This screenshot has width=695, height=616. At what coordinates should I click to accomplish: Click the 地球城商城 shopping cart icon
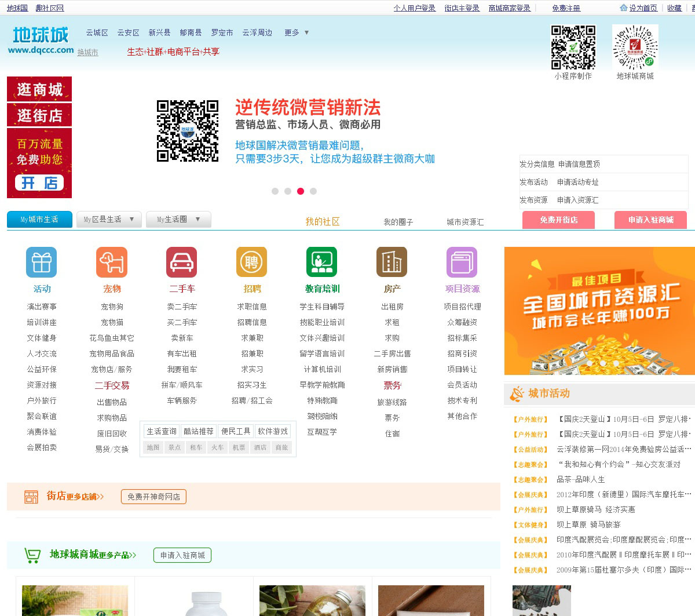(32, 555)
